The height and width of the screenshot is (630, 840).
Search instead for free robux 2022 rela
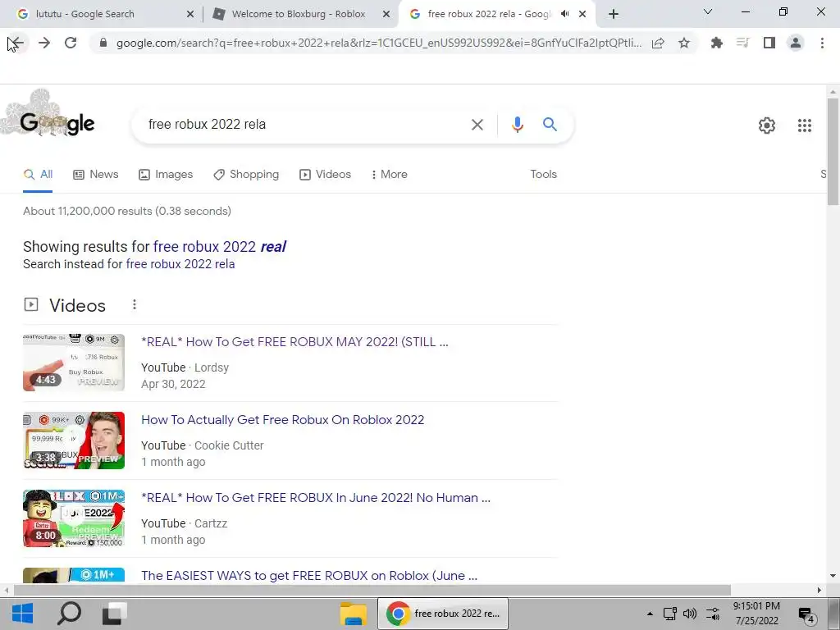point(180,264)
